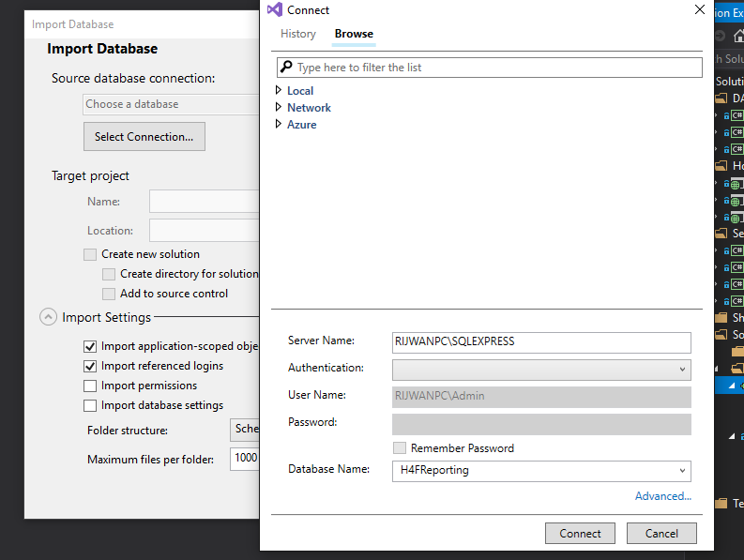Viewport: 744px width, 560px height.
Task: Close the Connect dialog with X
Action: point(699,9)
